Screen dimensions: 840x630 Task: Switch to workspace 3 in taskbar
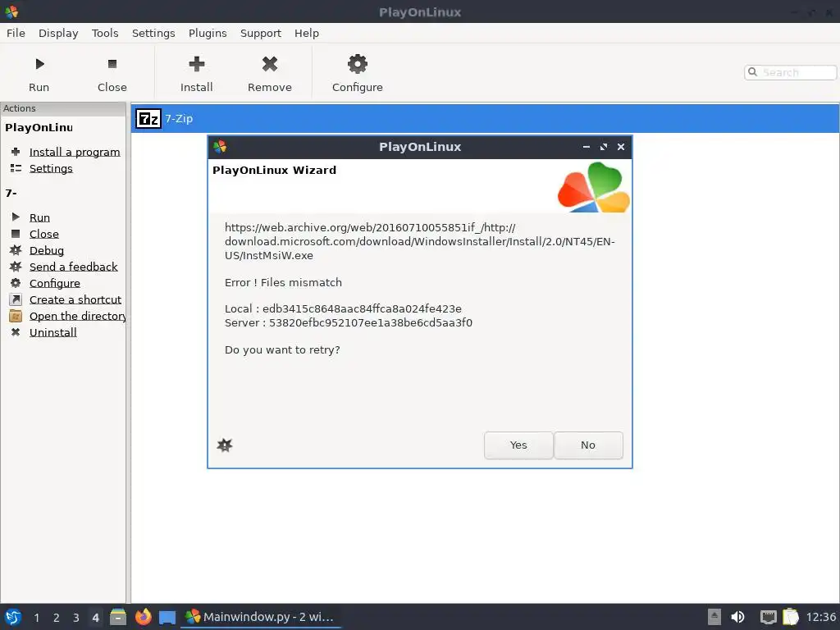coord(76,618)
